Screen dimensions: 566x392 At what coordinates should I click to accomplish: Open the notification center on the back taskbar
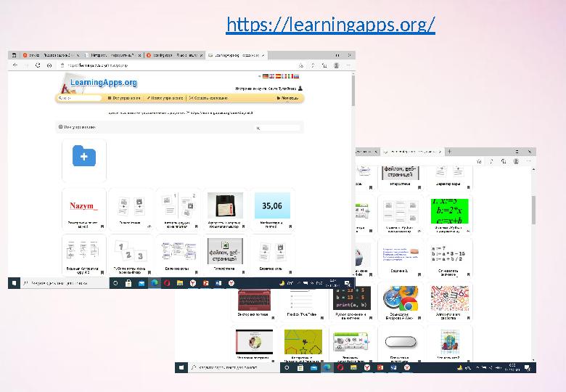pos(528,368)
